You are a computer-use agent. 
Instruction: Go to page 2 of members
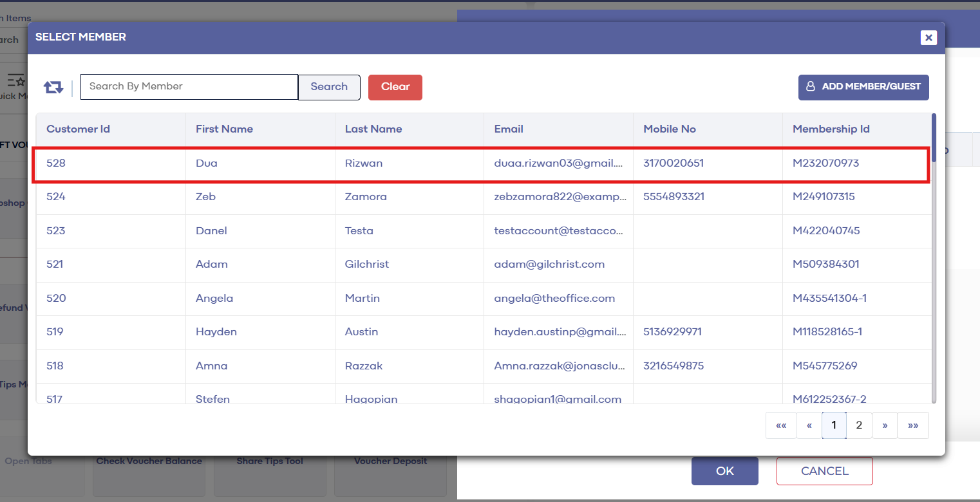coord(859,425)
